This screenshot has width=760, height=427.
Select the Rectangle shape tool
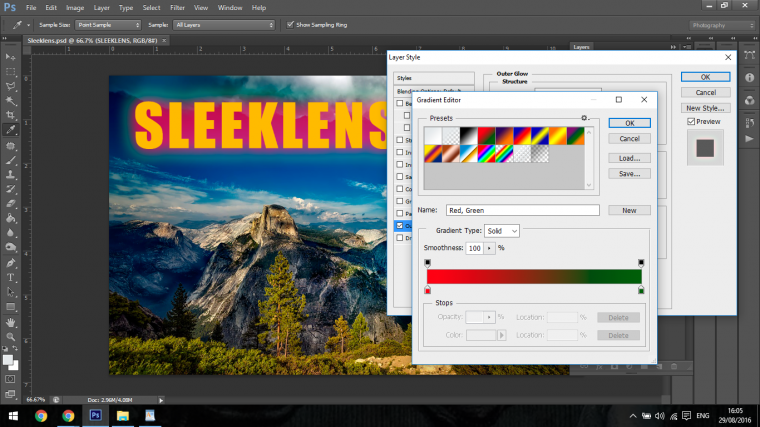tap(10, 307)
